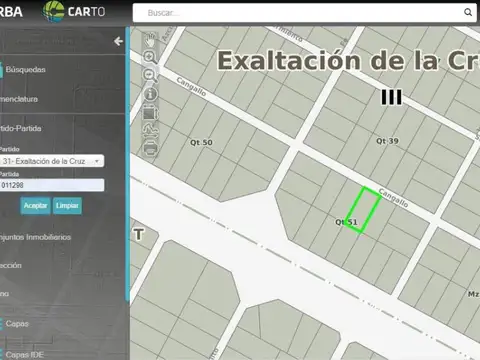
Task: Open the Partido dropdown
Action: pyautogui.click(x=52, y=161)
